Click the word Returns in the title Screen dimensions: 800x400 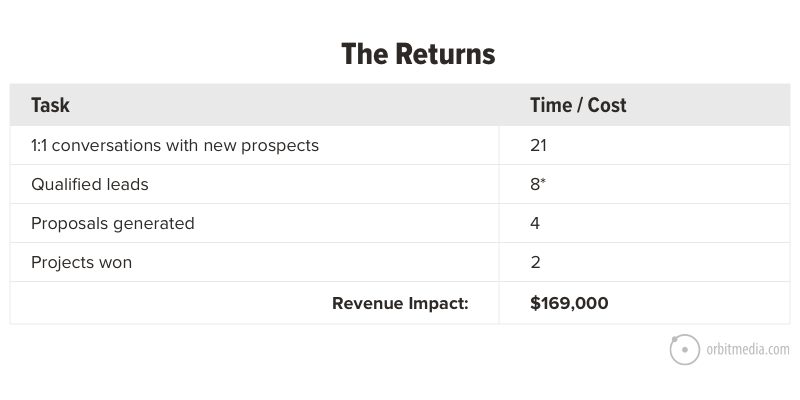[x=445, y=54]
